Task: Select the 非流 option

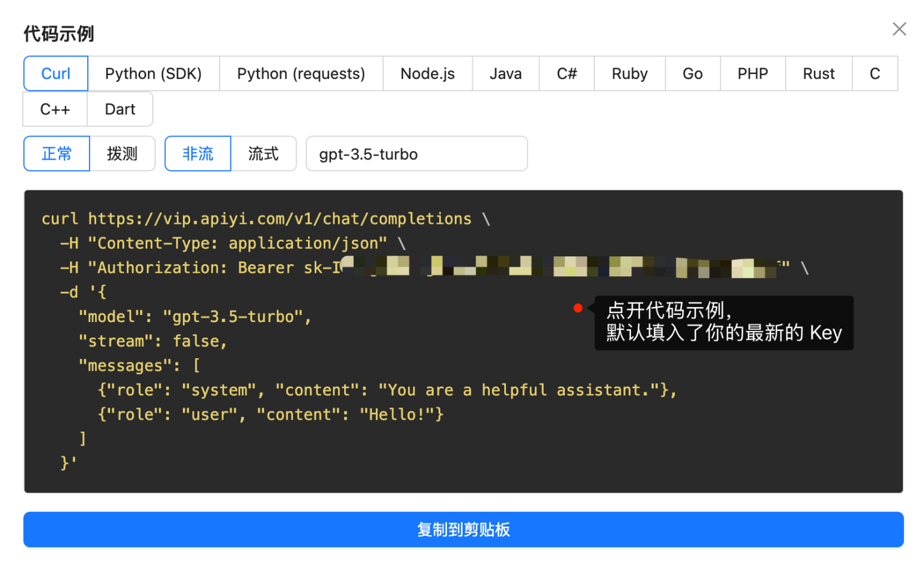Action: (x=198, y=153)
